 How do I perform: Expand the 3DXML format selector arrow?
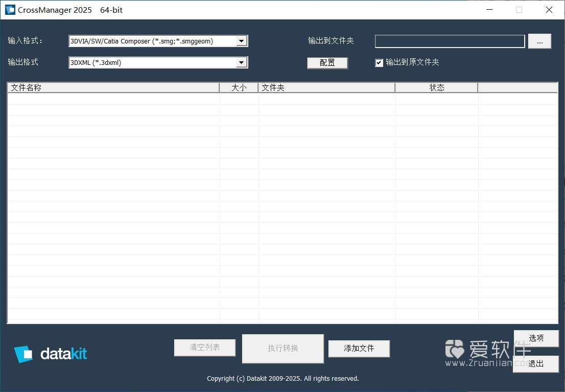pyautogui.click(x=241, y=62)
